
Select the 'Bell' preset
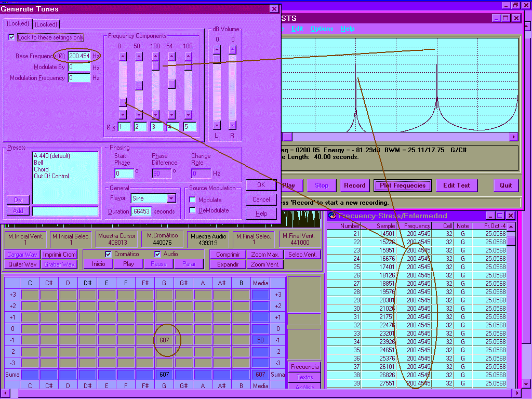[38, 163]
